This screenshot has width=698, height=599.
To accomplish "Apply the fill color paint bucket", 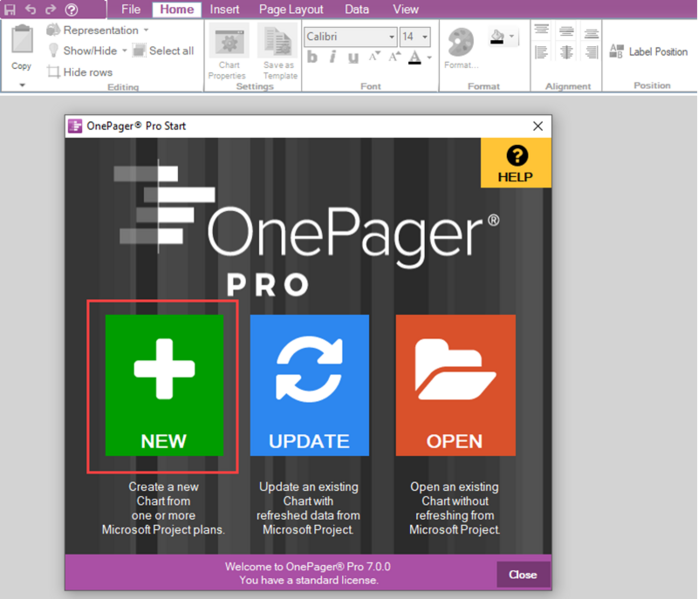I will [497, 36].
